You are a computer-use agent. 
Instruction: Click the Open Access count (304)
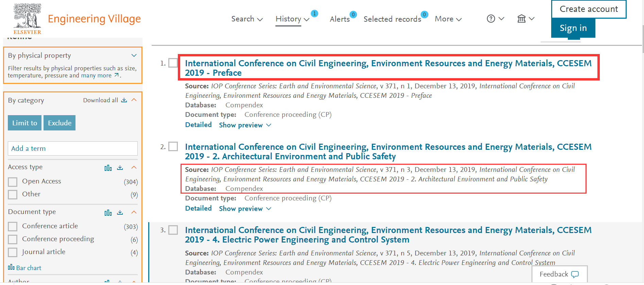pyautogui.click(x=131, y=182)
